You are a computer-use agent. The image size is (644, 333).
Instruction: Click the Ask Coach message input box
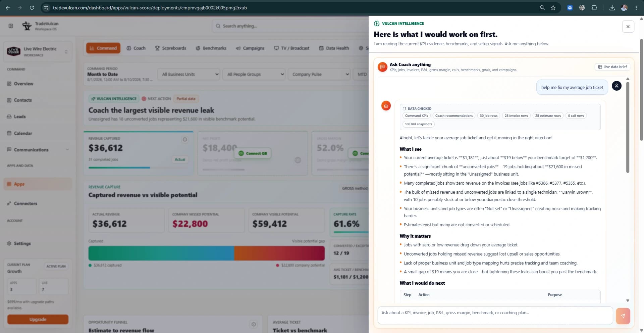click(495, 316)
